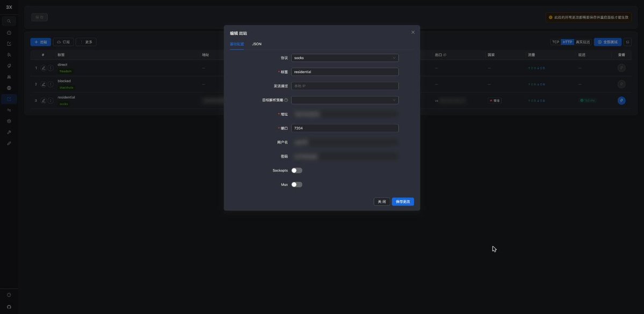Click the edit pencil icon for the direct row

click(44, 68)
